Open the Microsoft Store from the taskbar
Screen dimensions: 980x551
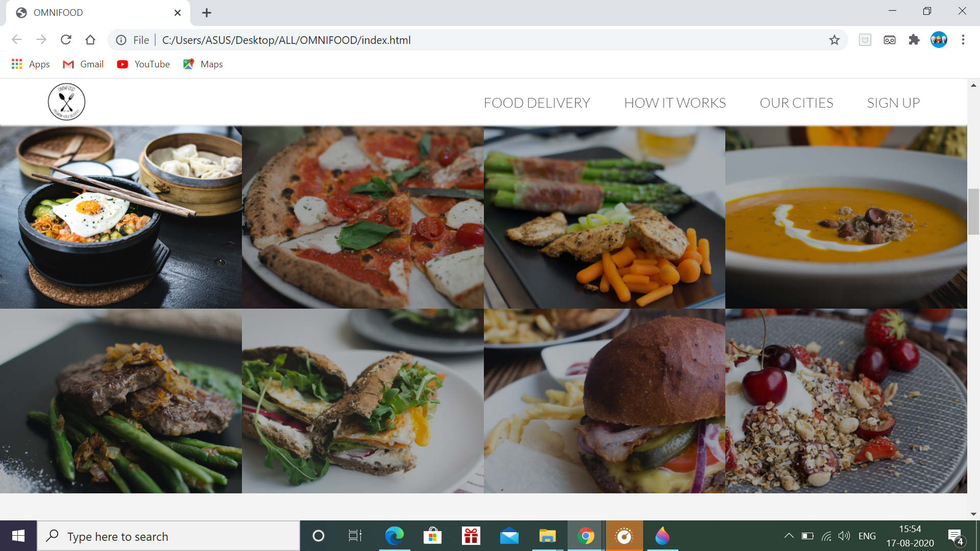tap(432, 536)
